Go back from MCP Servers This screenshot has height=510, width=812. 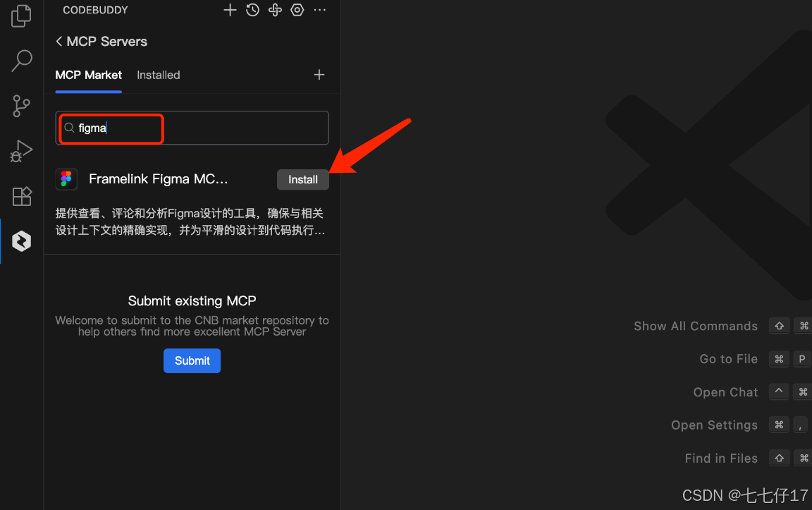(x=59, y=42)
